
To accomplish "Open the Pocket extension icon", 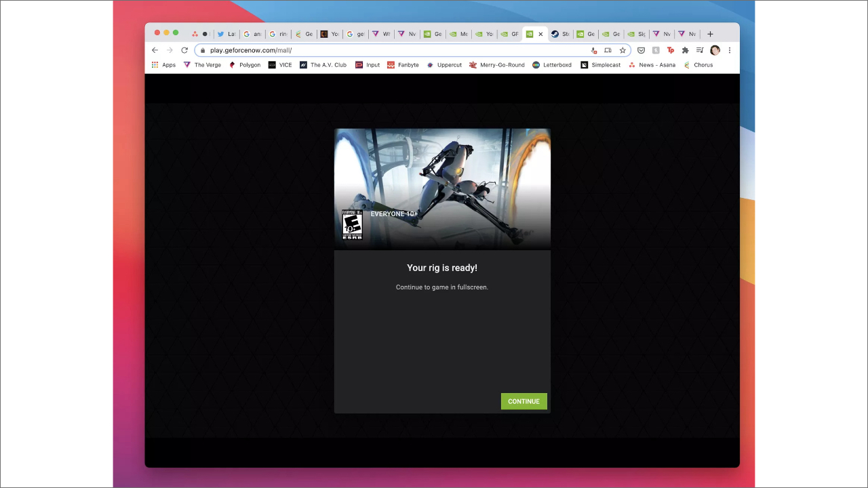I will pos(641,50).
